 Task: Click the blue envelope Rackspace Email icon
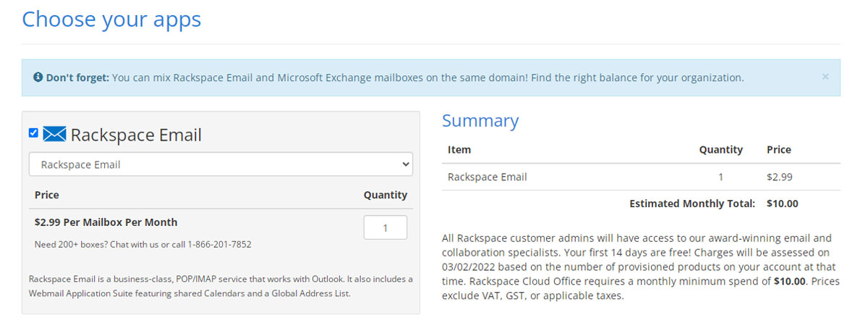coord(54,134)
